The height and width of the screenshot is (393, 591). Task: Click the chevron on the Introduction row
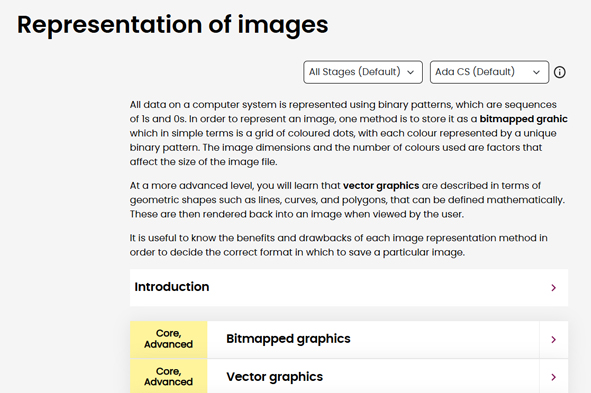(x=553, y=288)
